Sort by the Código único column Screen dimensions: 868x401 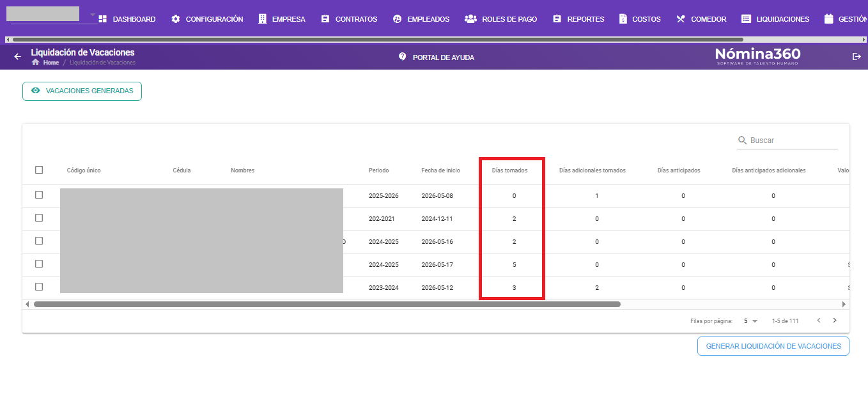click(84, 170)
